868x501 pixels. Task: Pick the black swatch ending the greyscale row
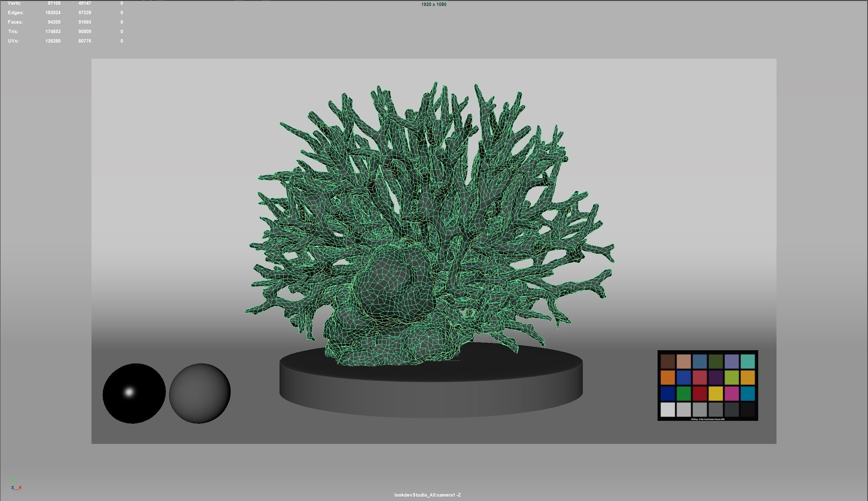pos(747,410)
